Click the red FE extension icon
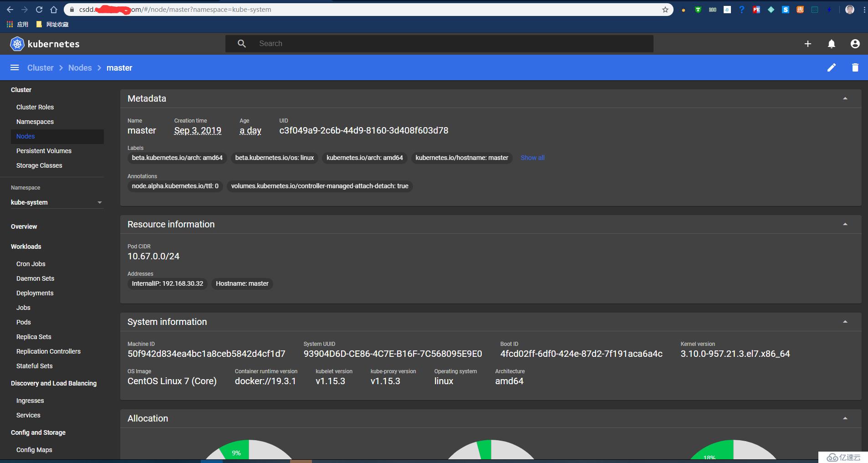 756,9
